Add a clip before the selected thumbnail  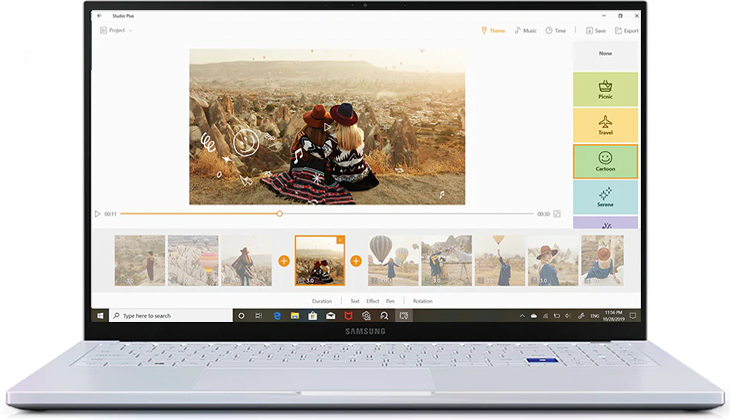284,261
